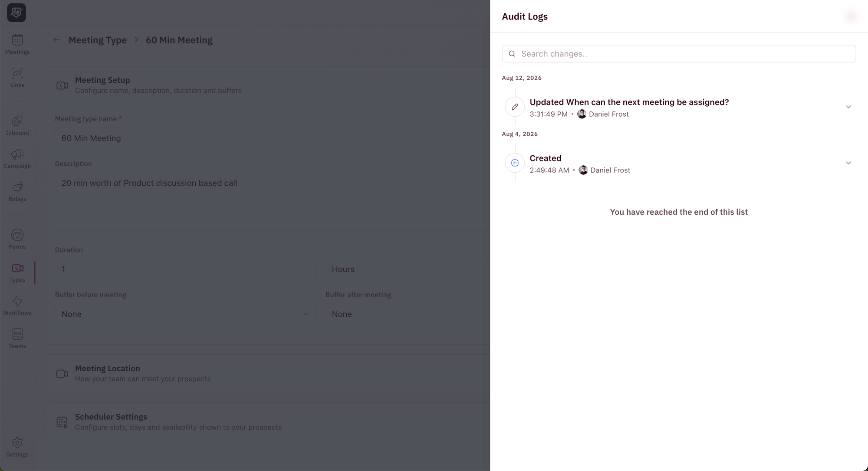Click the Meeting Location camera icon
Viewport: 868px width, 471px height.
click(x=62, y=374)
